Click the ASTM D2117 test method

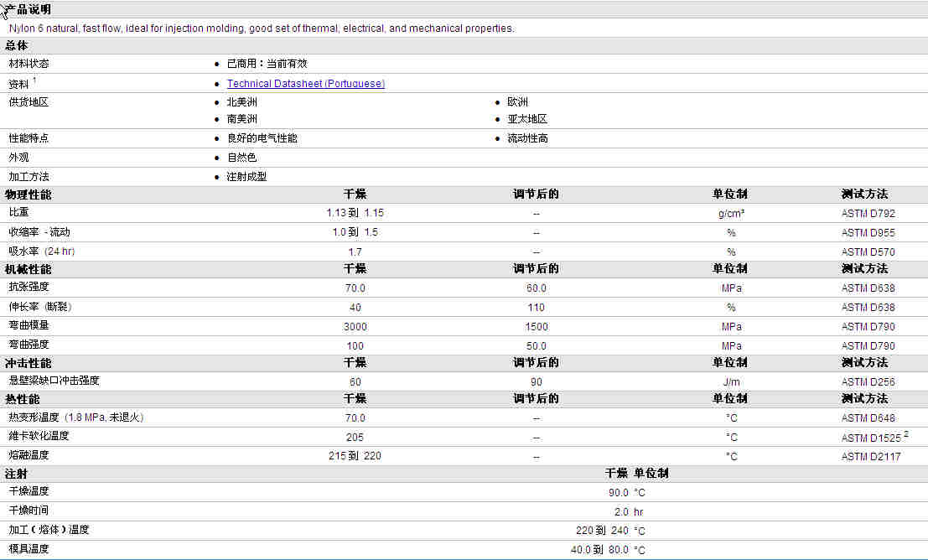click(871, 456)
